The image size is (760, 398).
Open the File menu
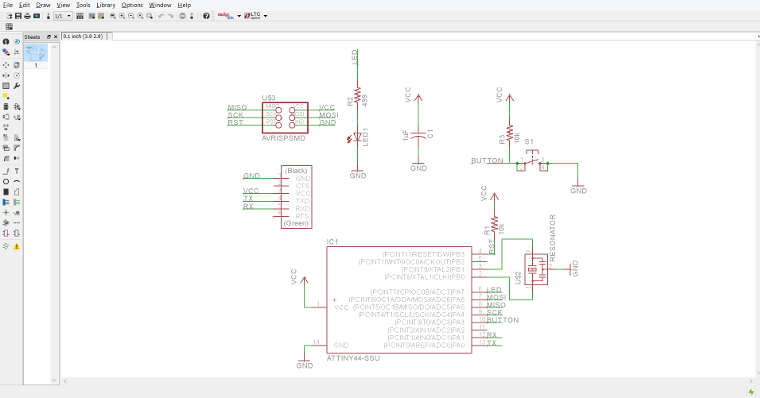click(8, 5)
